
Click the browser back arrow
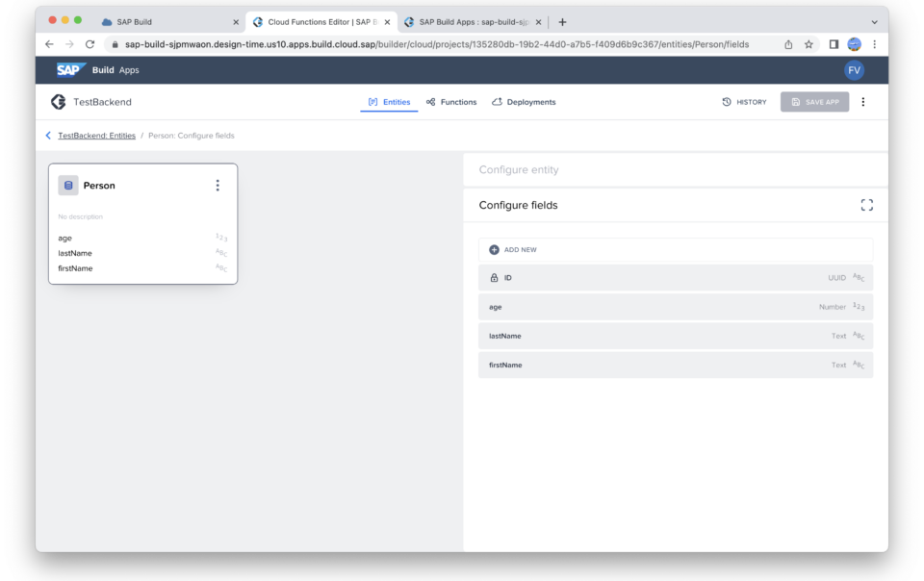(49, 44)
